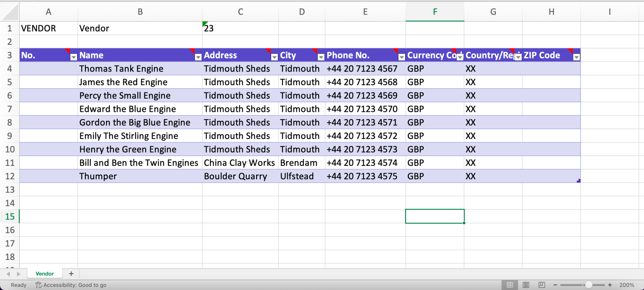Screen dimensions: 644x290
Task: Click the 200% zoom level
Action: (626, 285)
